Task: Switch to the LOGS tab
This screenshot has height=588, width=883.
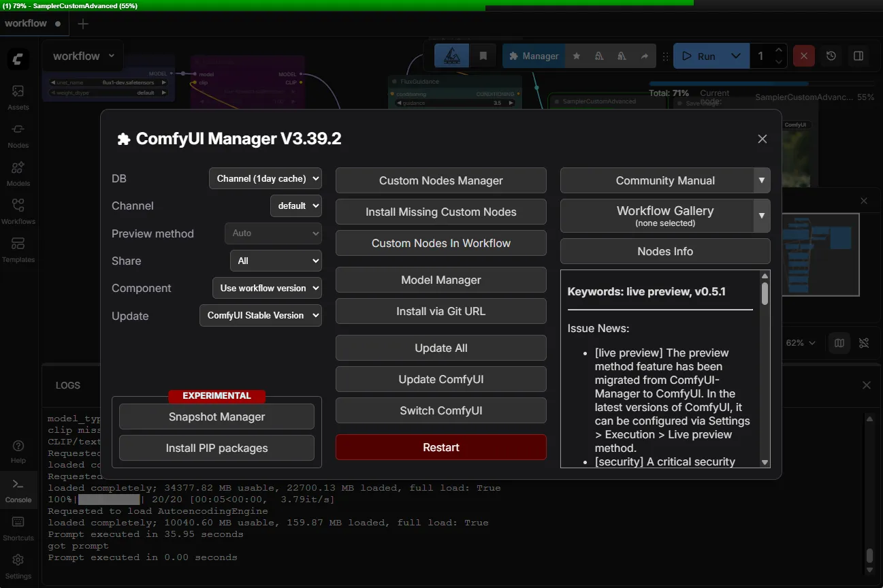Action: coord(69,385)
